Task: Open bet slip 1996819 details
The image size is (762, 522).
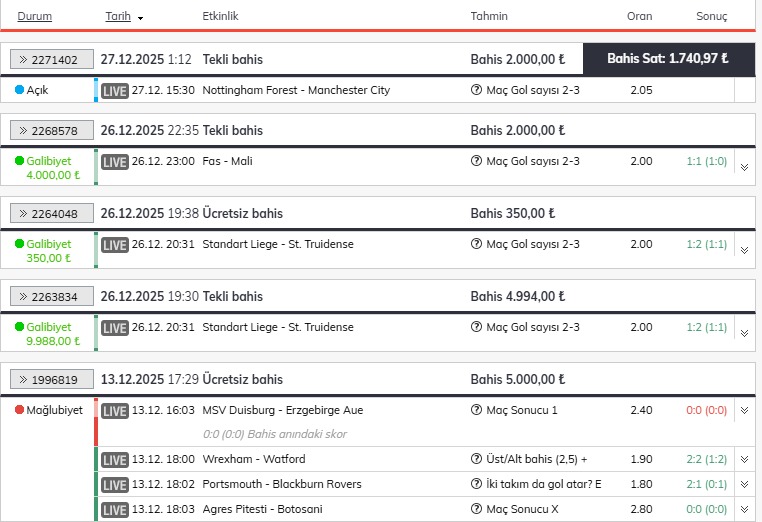Action: point(52,379)
